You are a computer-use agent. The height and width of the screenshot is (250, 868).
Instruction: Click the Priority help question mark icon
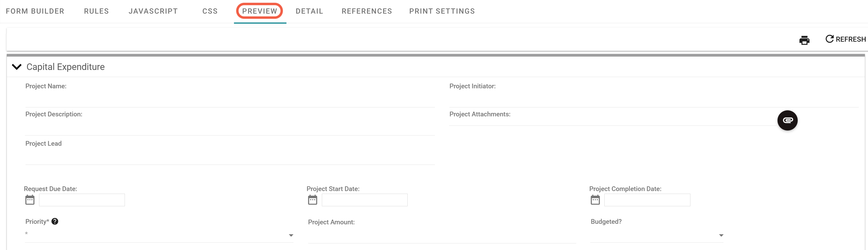pyautogui.click(x=55, y=221)
